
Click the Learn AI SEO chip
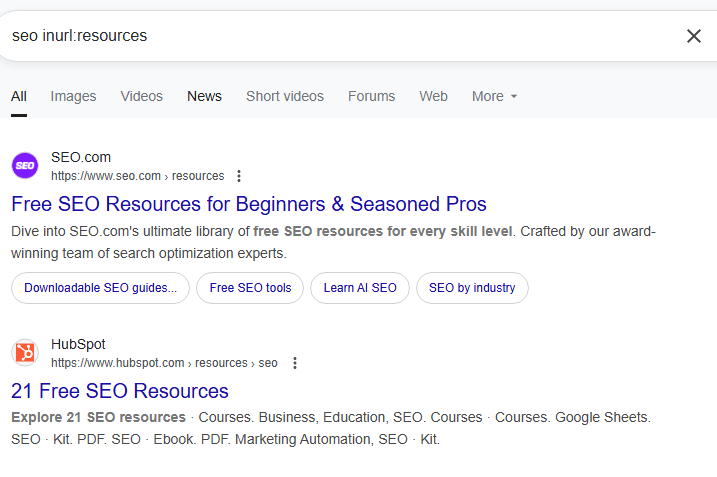[x=360, y=288]
